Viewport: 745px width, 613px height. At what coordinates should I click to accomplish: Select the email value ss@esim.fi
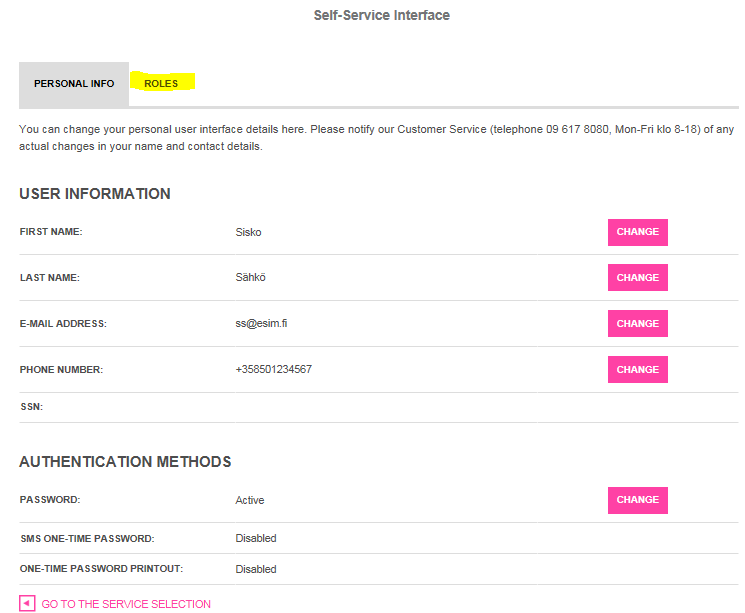(x=261, y=324)
